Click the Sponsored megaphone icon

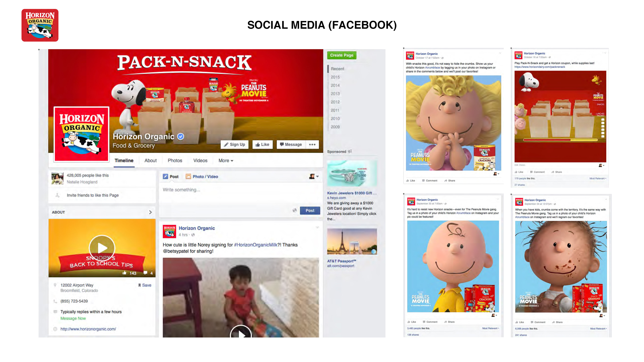click(350, 151)
